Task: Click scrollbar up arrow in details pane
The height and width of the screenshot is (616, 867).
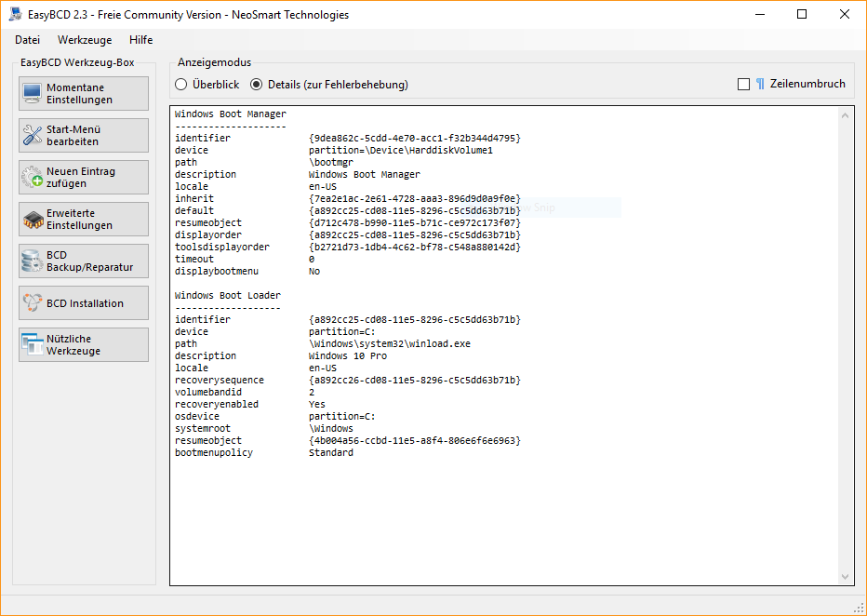Action: [845, 115]
